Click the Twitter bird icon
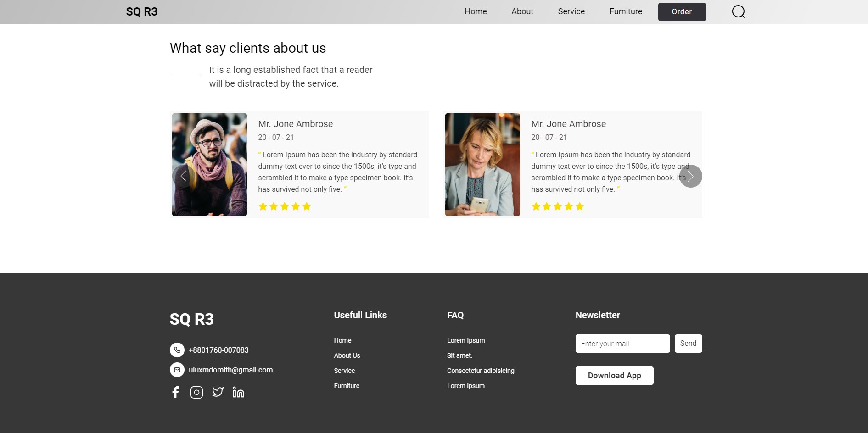868x433 pixels. tap(218, 392)
